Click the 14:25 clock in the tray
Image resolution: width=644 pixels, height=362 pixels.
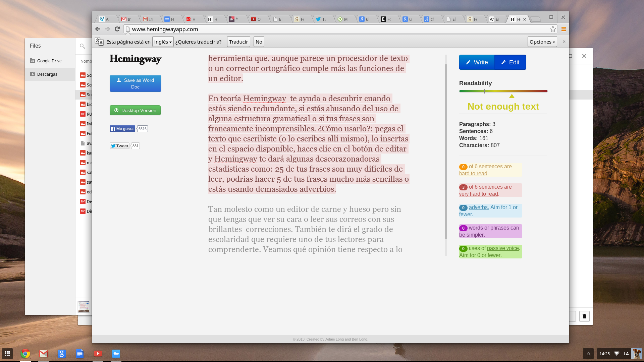point(604,354)
